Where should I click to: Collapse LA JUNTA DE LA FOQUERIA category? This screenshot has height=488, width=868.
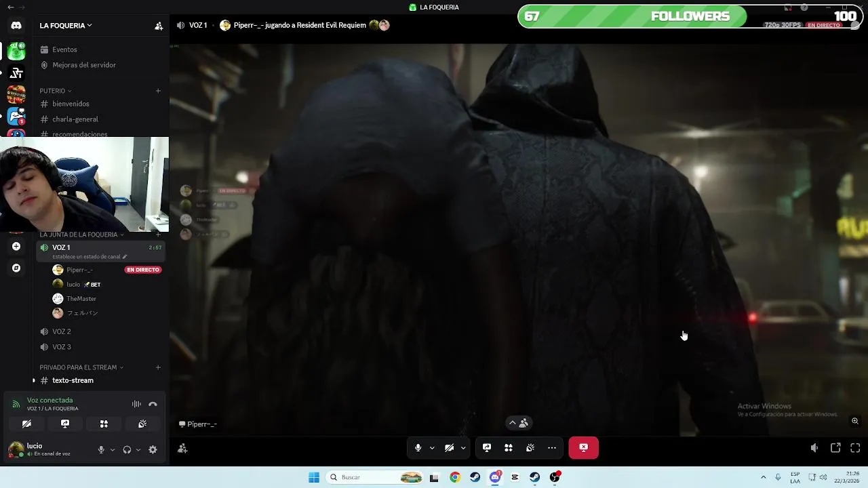pyautogui.click(x=82, y=235)
